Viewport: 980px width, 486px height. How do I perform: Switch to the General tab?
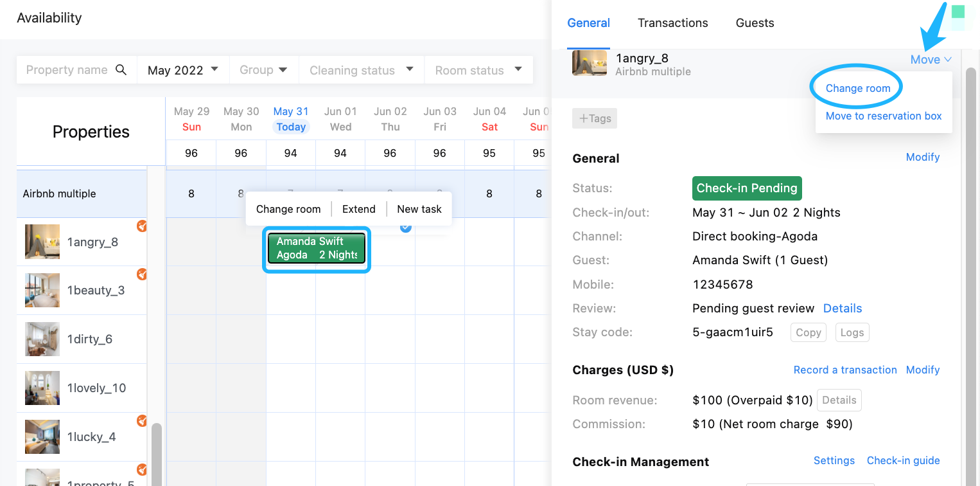pyautogui.click(x=588, y=23)
